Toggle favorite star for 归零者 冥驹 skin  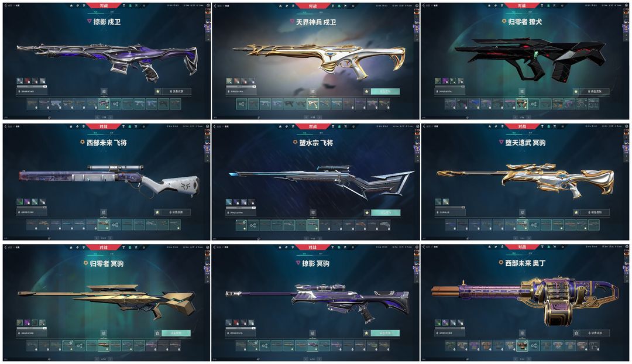coord(157,333)
